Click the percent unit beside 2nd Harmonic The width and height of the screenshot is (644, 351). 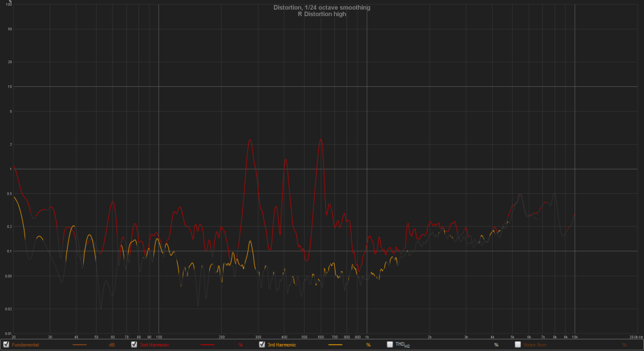click(241, 345)
